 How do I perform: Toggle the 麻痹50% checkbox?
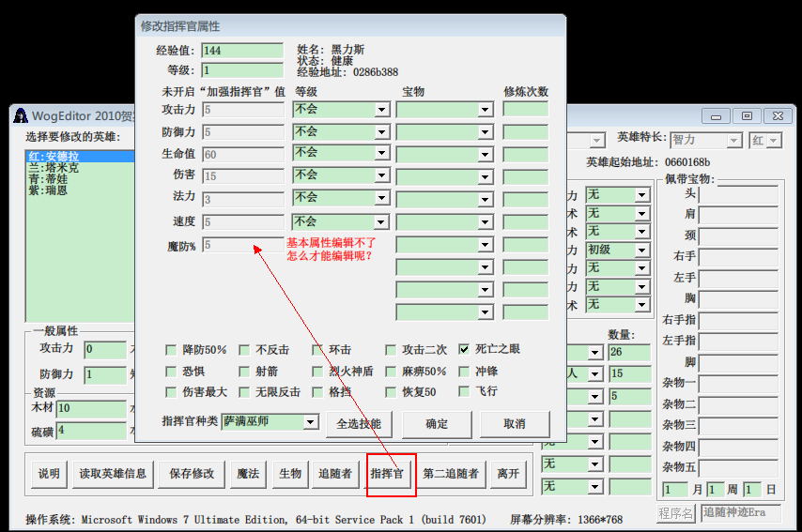(391, 372)
